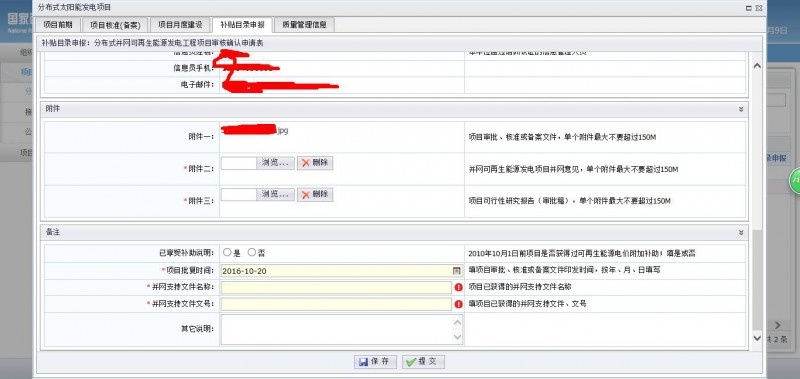Viewport: 800px width, 379px height.
Task: Click the 并网支持文件名称 input field
Action: click(x=336, y=288)
